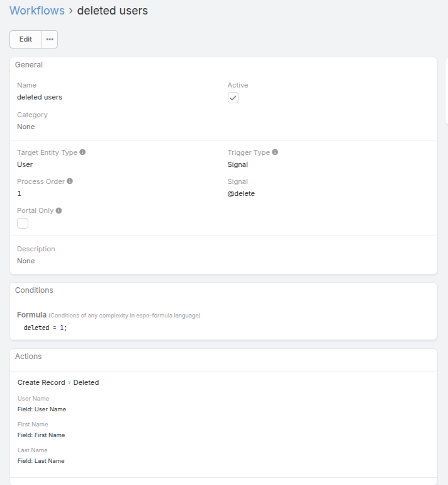This screenshot has height=485, width=448.
Task: Enable the Portal Only checkbox
Action: (x=23, y=223)
